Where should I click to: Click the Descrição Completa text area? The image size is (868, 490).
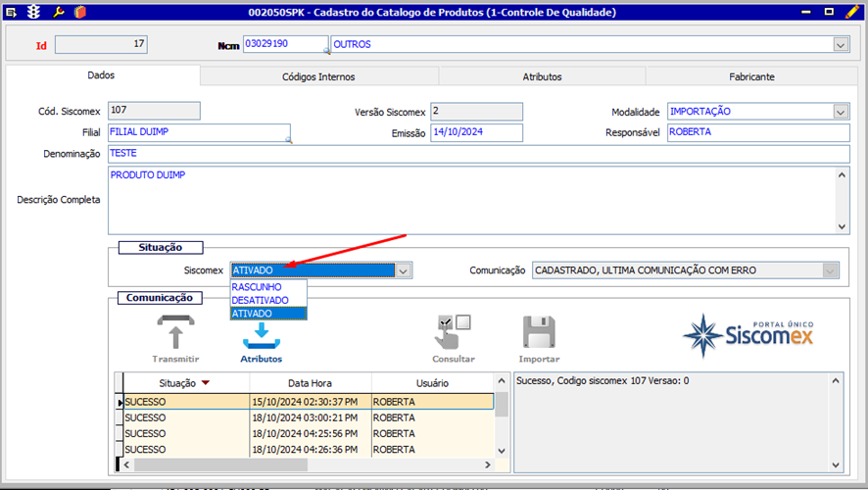471,201
